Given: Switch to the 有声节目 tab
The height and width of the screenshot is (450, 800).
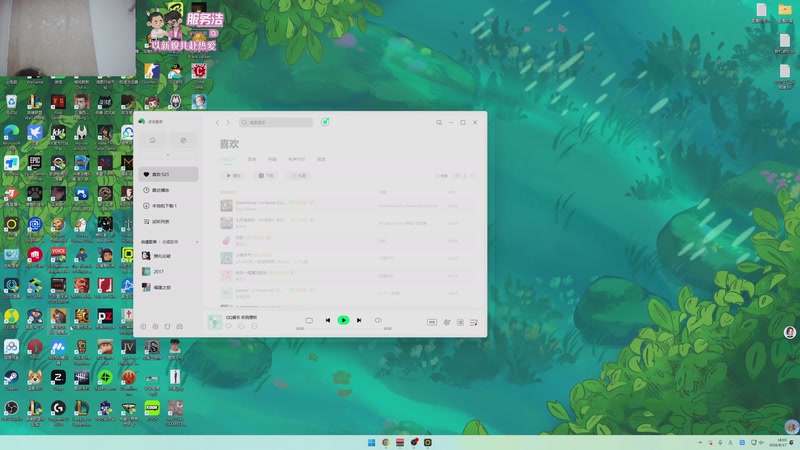Looking at the screenshot, I should [296, 160].
